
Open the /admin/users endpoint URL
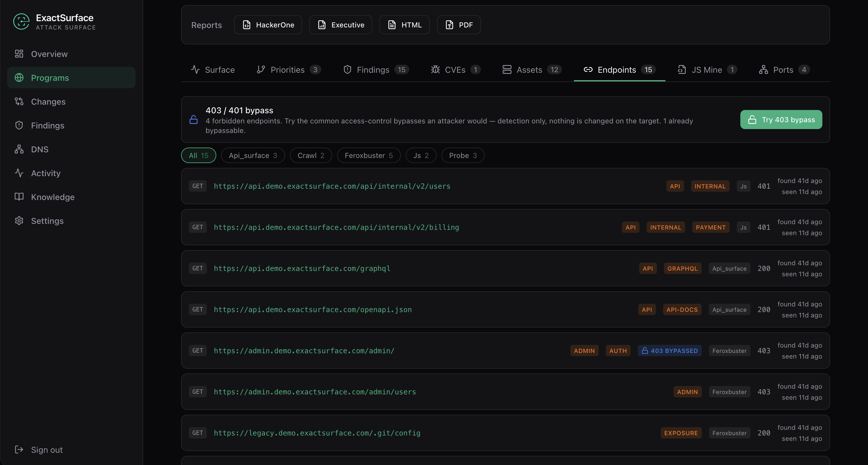click(315, 392)
